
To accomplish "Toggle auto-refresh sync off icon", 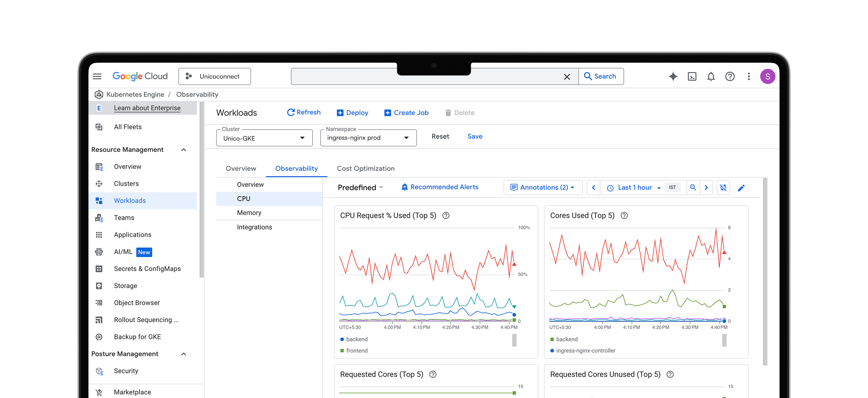I will point(723,188).
